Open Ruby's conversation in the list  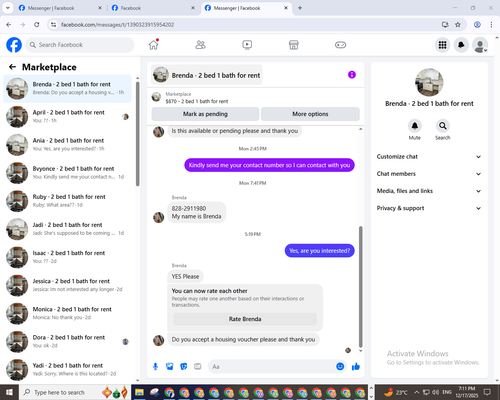click(68, 201)
